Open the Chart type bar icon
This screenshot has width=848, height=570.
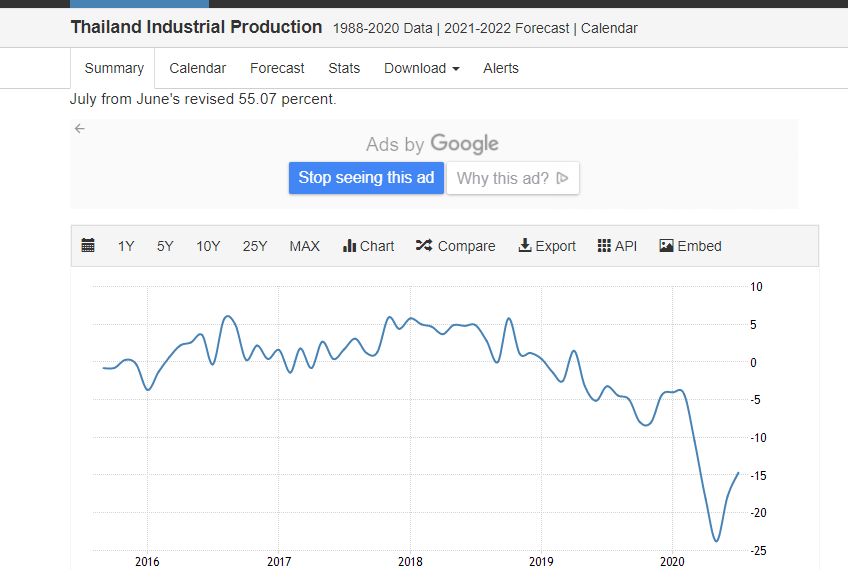349,246
